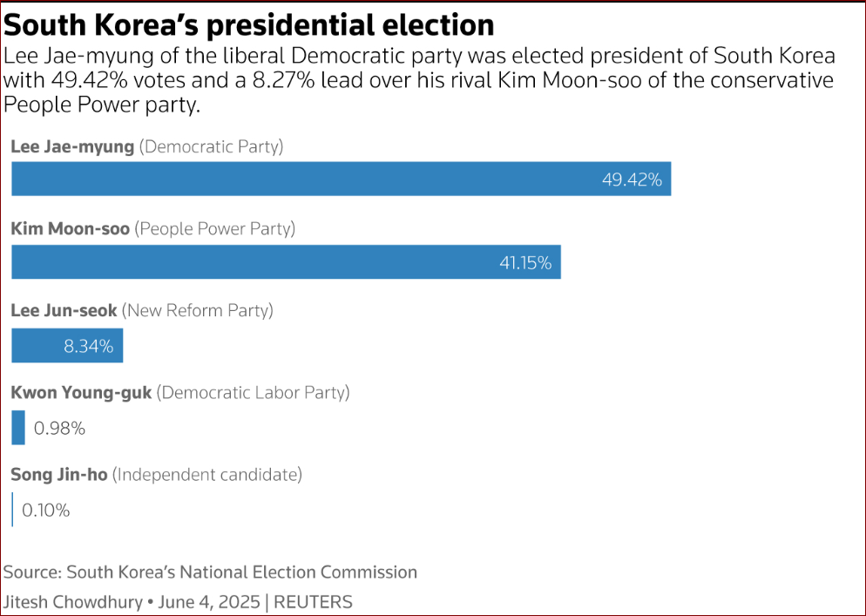Click the (Independent candidate) label text
The height and width of the screenshot is (616, 866).
[207, 475]
